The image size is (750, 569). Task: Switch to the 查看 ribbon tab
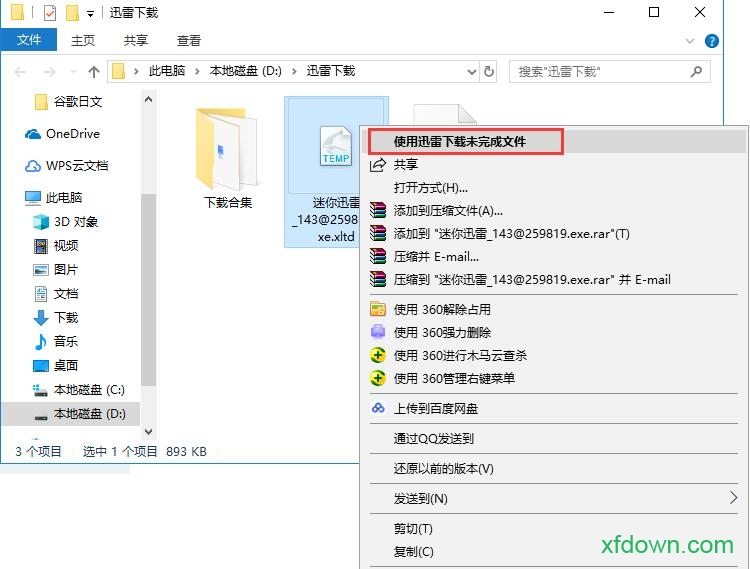point(188,41)
